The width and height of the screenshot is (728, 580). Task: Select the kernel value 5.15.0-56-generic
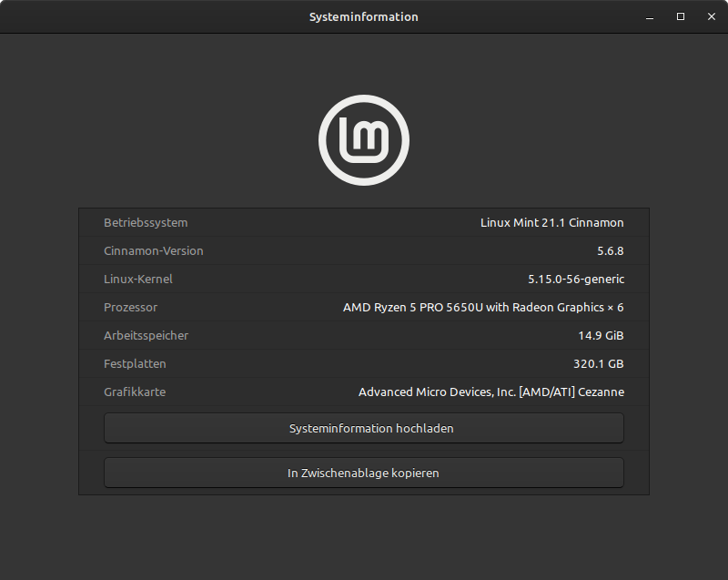click(x=576, y=280)
